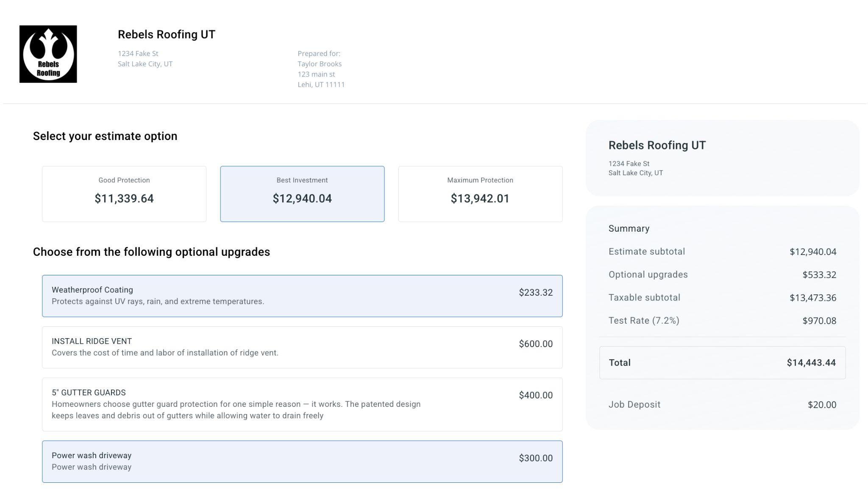Click the sidebar Rebels Roofing UT card

tap(722, 158)
